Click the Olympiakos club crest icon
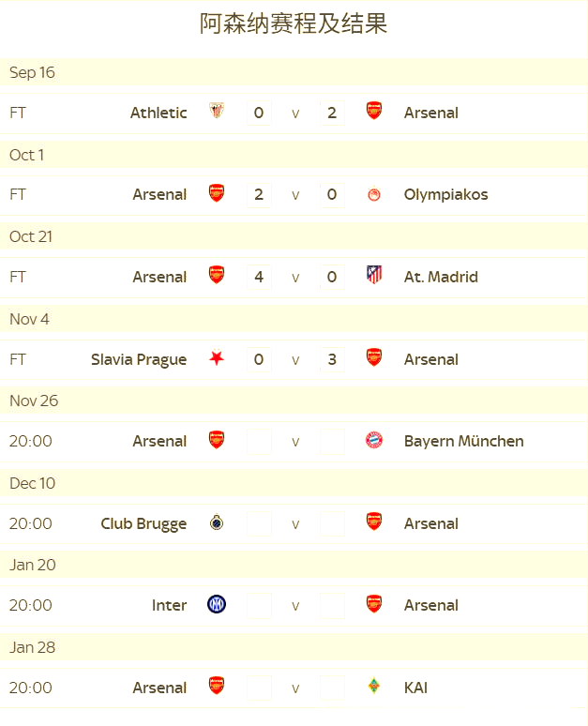The height and width of the screenshot is (726, 588). point(374,194)
